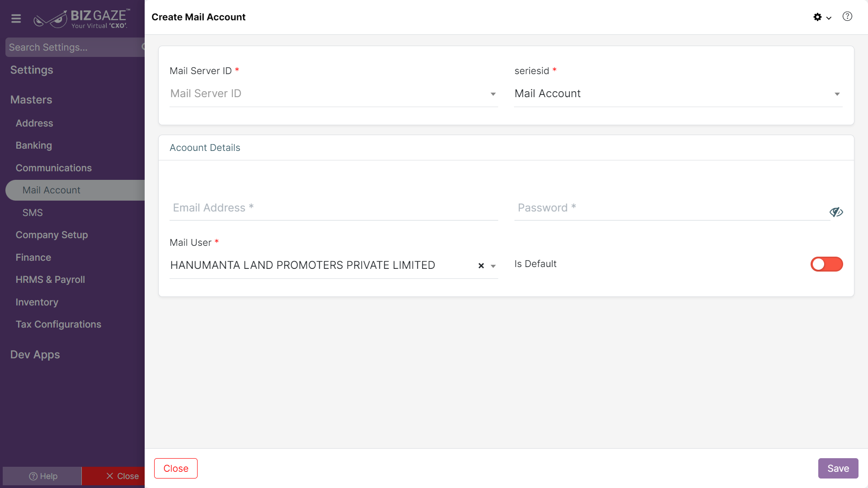
Task: Click into the Password field
Action: (x=671, y=208)
